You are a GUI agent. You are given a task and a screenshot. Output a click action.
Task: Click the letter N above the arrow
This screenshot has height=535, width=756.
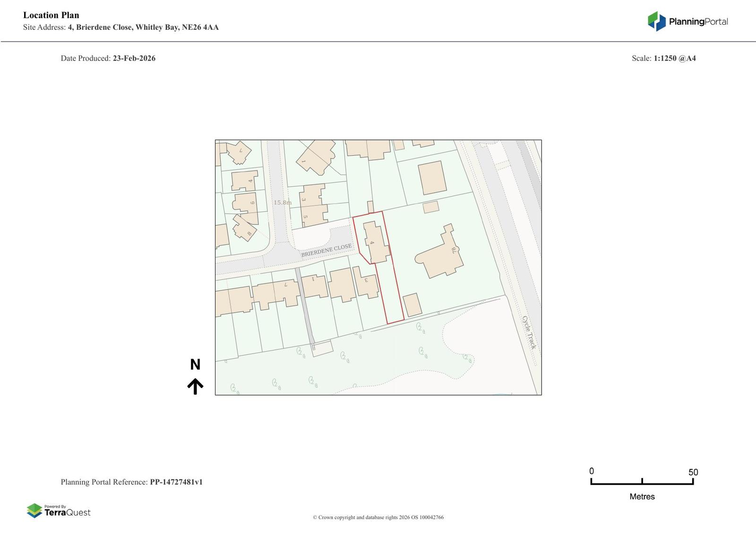pyautogui.click(x=195, y=364)
